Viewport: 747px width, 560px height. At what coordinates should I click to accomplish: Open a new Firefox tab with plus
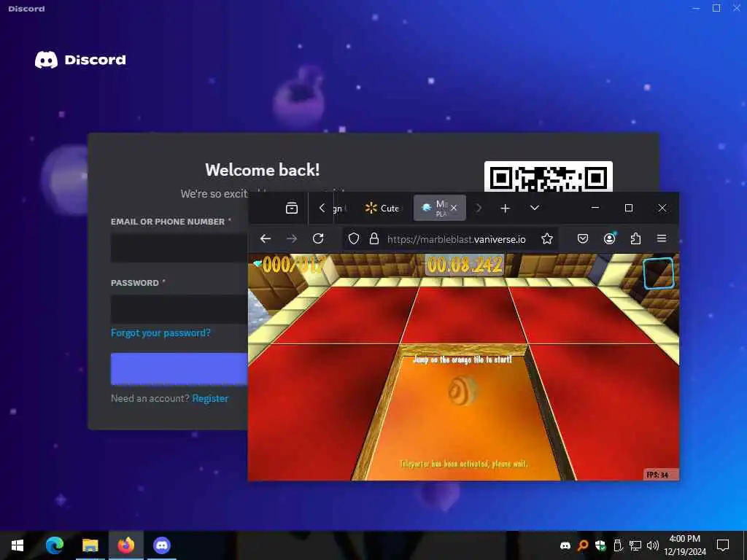pyautogui.click(x=505, y=208)
